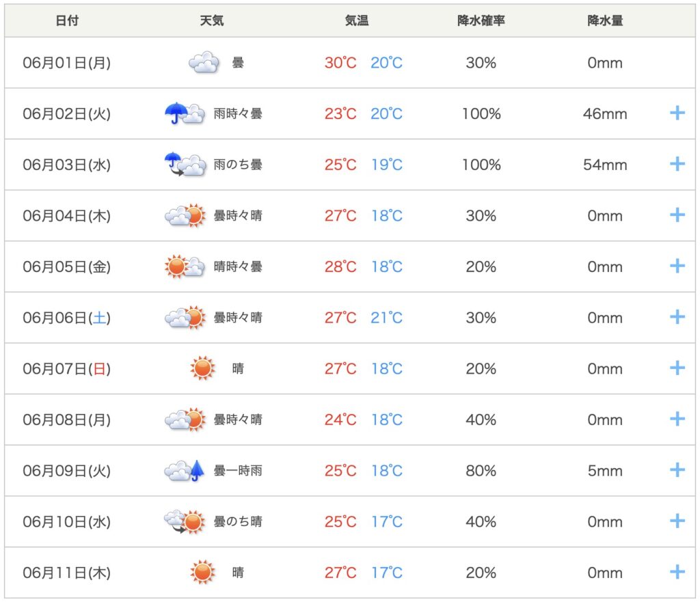Expand details for 06月09日(火) row
Viewport: 700px width, 604px height.
coord(677,470)
